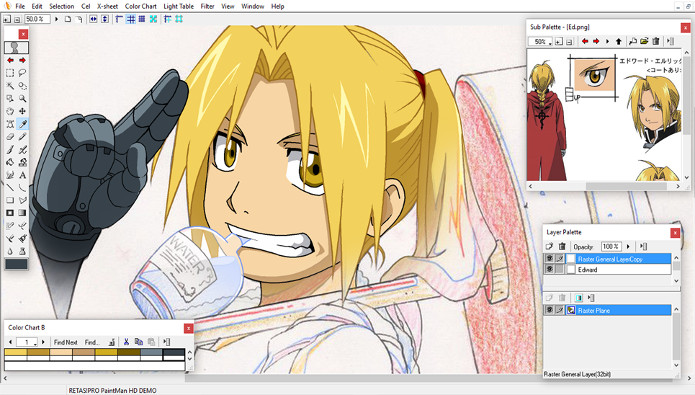Select the pencil tool

22,137
